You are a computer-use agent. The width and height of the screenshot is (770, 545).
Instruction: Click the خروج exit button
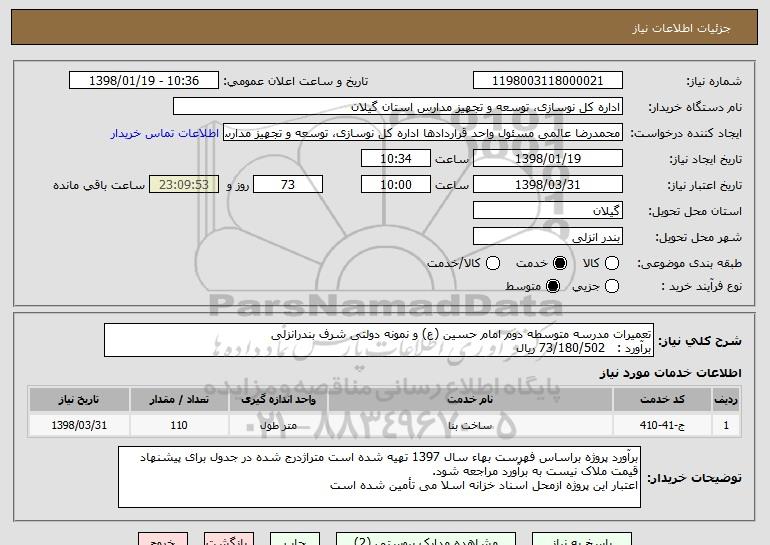(163, 539)
